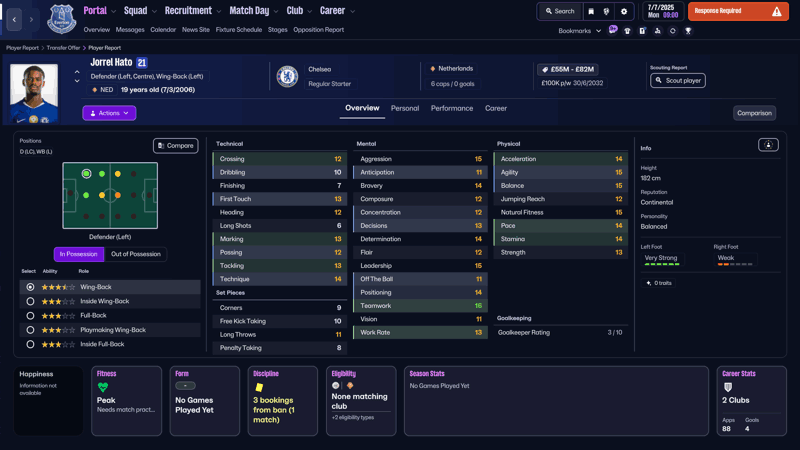Viewport: 800px width, 450px height.
Task: Select the Inside Wing-Back role radio
Action: (30, 302)
